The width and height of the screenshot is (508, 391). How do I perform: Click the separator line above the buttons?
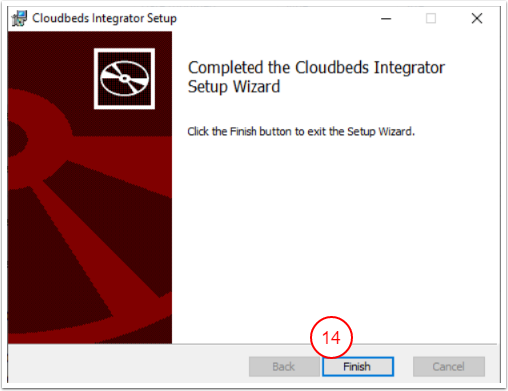pyautogui.click(x=334, y=344)
